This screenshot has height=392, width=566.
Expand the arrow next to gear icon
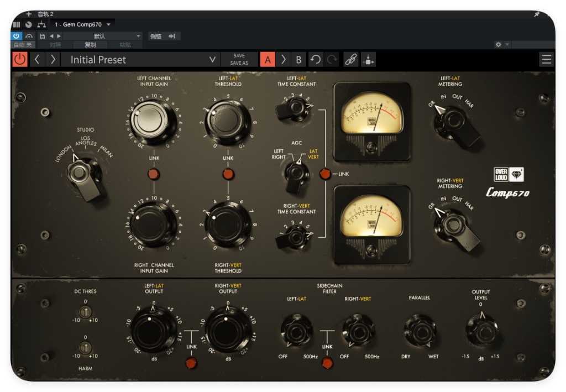507,44
